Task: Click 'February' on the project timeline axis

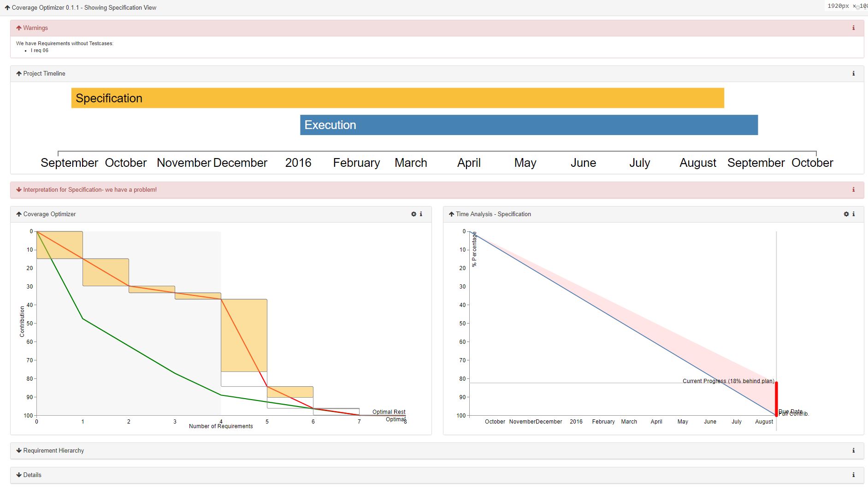Action: [x=356, y=163]
